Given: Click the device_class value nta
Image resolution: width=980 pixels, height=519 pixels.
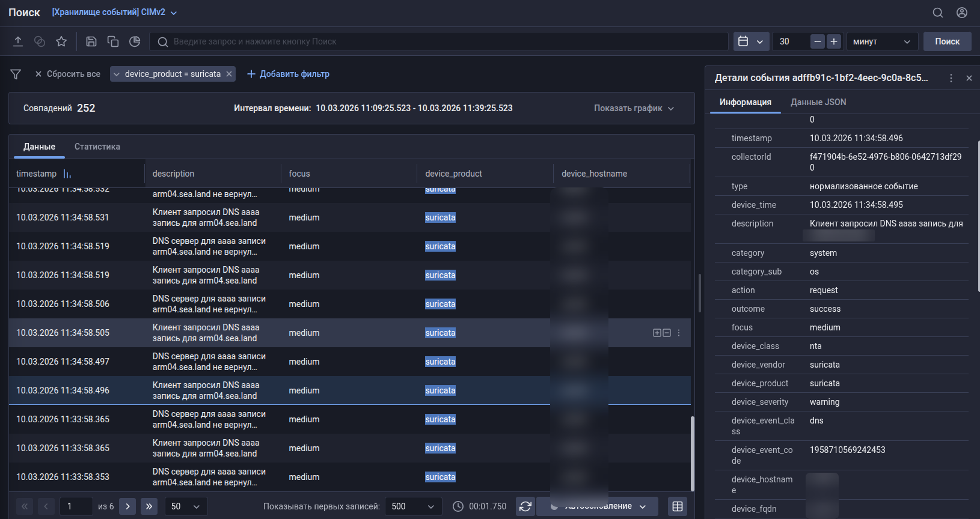Looking at the screenshot, I should click(x=816, y=346).
